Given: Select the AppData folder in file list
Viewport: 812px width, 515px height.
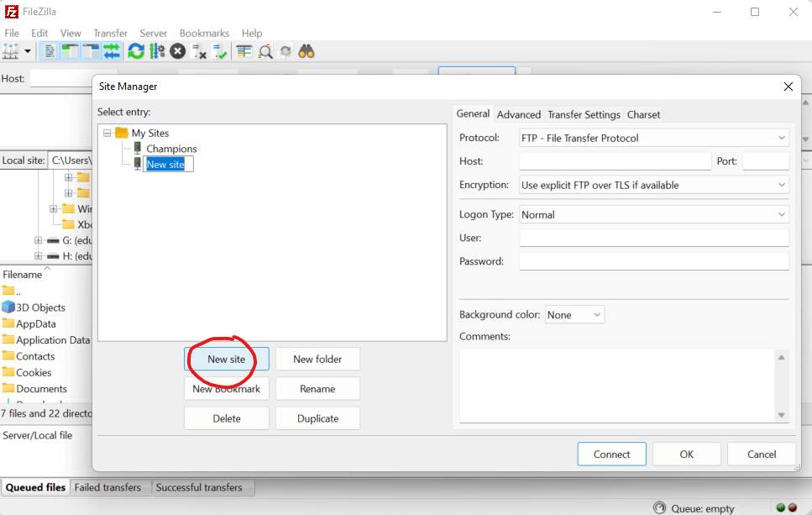Looking at the screenshot, I should click(x=29, y=323).
